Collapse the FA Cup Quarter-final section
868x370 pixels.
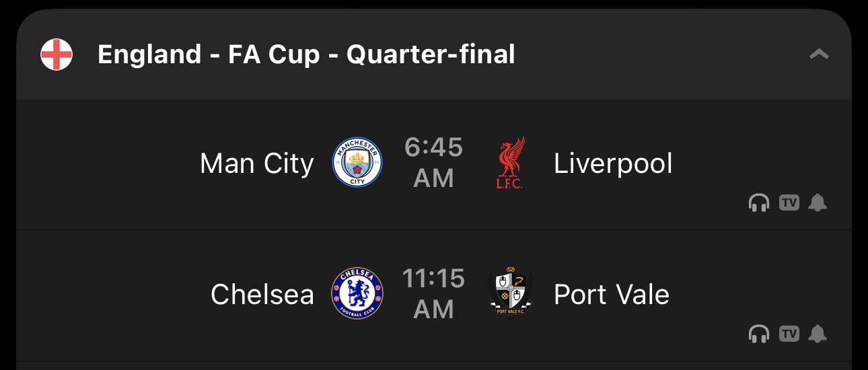[x=818, y=54]
